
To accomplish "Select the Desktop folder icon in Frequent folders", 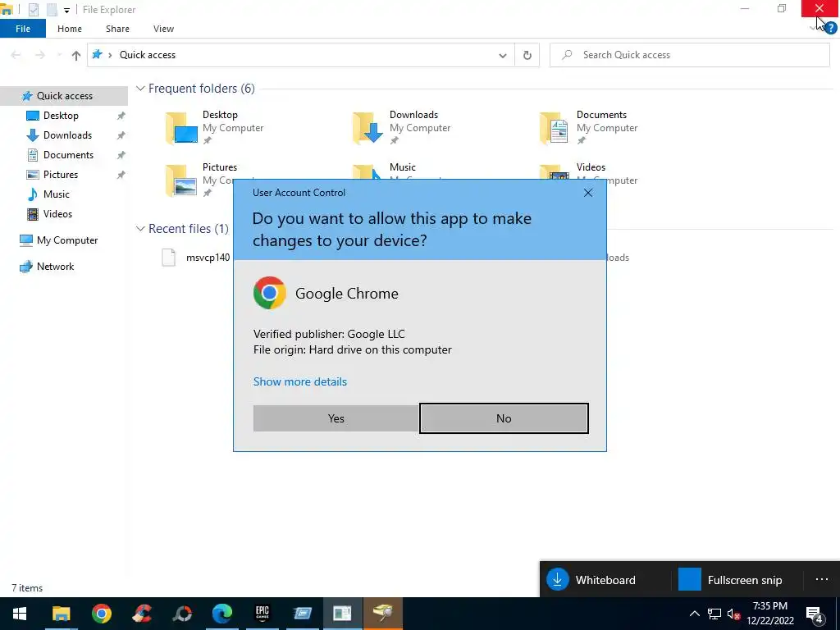I will tap(182, 128).
